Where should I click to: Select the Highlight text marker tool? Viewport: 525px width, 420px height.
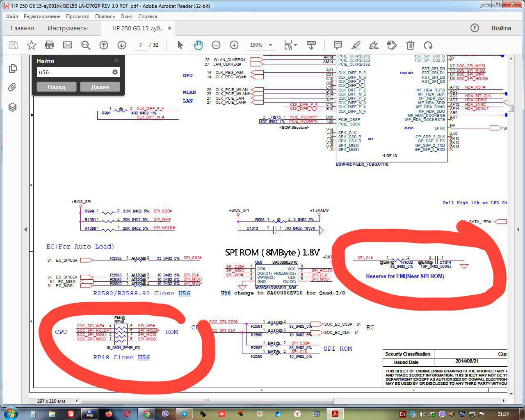pos(356,45)
